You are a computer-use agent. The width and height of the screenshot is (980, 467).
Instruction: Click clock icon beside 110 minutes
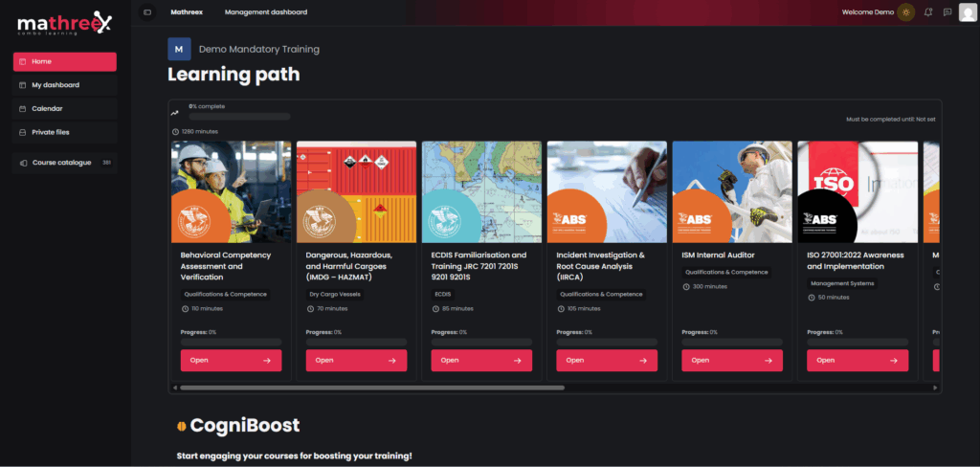185,309
